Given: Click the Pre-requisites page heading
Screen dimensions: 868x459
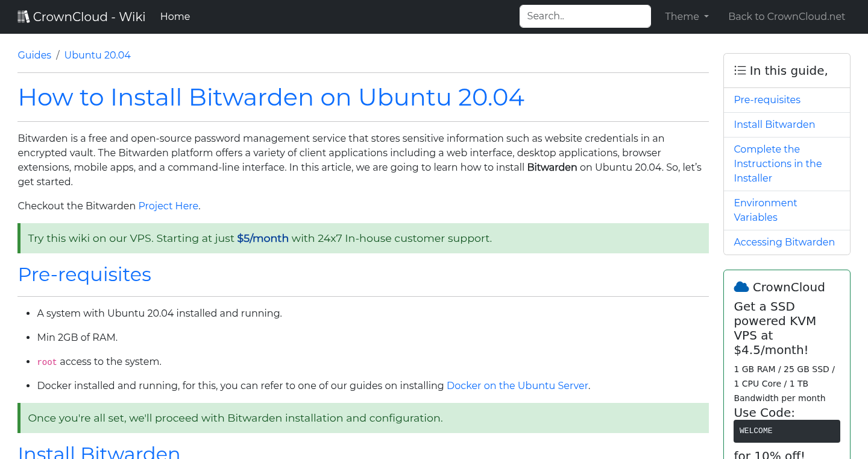Looking at the screenshot, I should click(x=84, y=274).
